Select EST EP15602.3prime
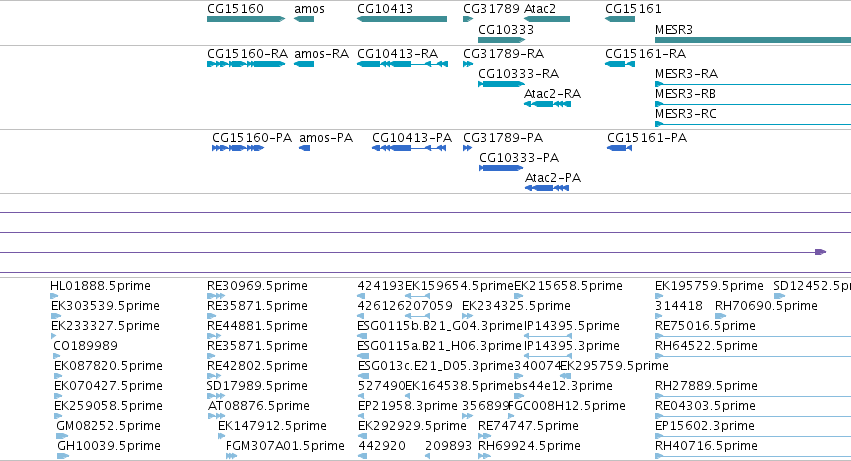Viewport: 851px width, 461px height. point(704,427)
